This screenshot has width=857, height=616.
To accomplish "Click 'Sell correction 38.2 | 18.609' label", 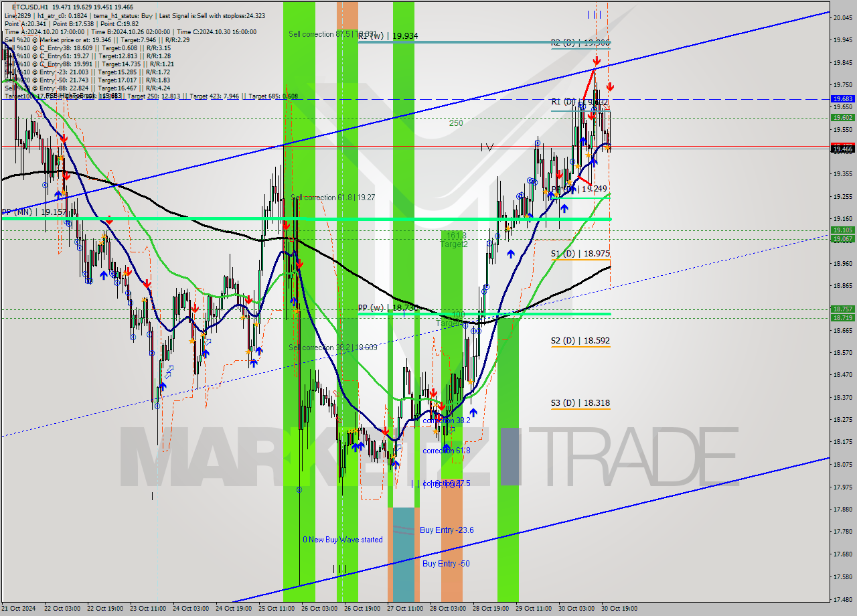I will click(333, 348).
